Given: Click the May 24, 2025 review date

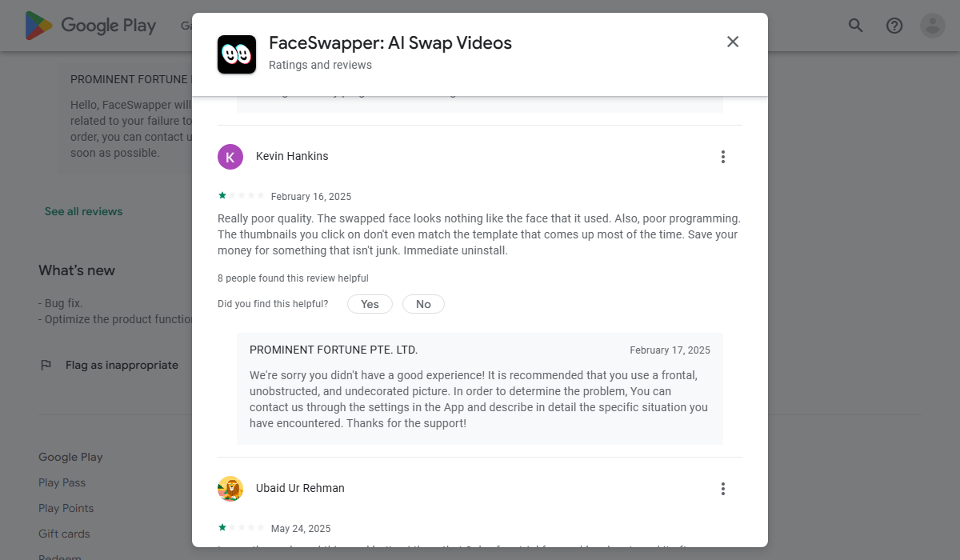Looking at the screenshot, I should coord(301,529).
